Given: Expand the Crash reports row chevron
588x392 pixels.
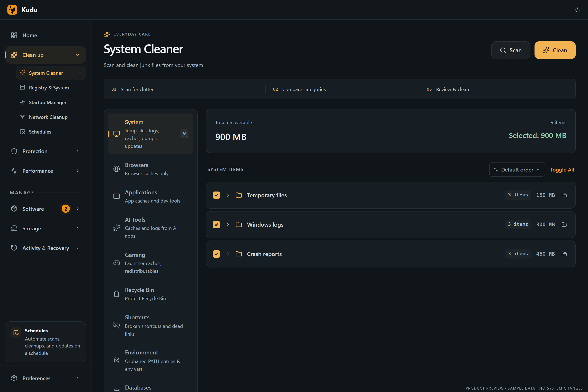Looking at the screenshot, I should click(x=228, y=254).
